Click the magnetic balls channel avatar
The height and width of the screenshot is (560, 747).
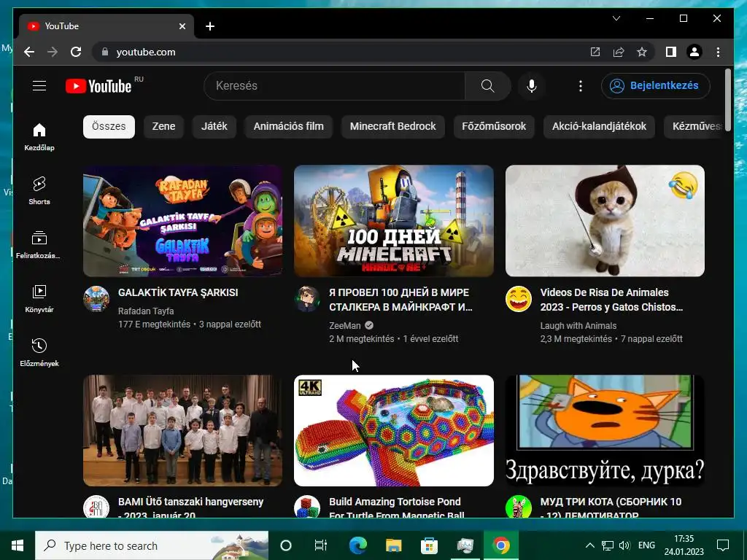[x=307, y=507]
